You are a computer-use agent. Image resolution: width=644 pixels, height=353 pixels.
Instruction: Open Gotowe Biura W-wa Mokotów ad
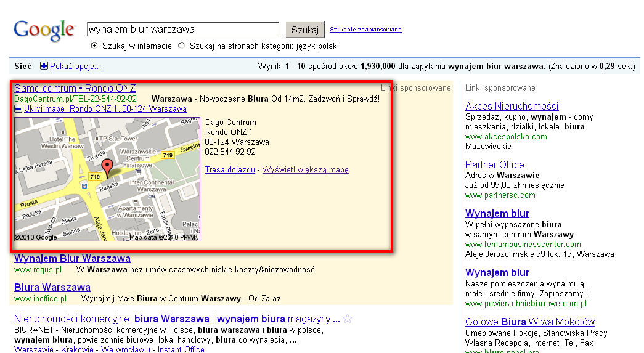point(530,322)
